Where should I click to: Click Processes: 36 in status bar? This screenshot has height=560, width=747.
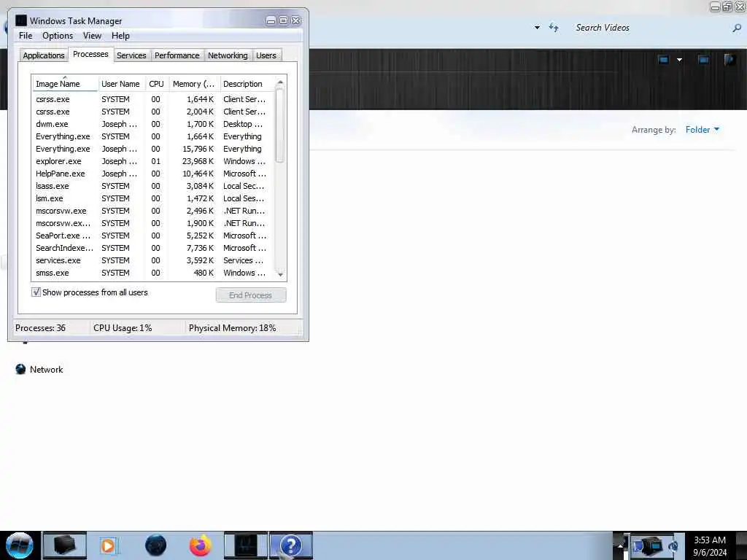click(x=41, y=328)
